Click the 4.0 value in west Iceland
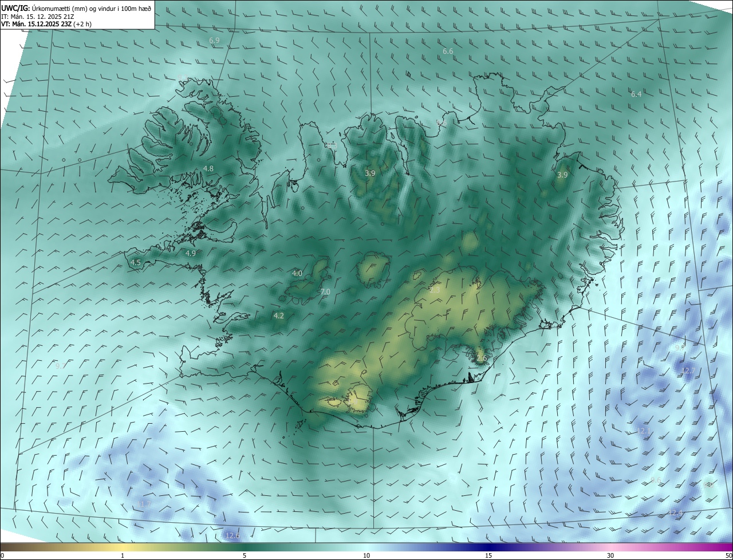The width and height of the screenshot is (733, 560). [x=297, y=274]
